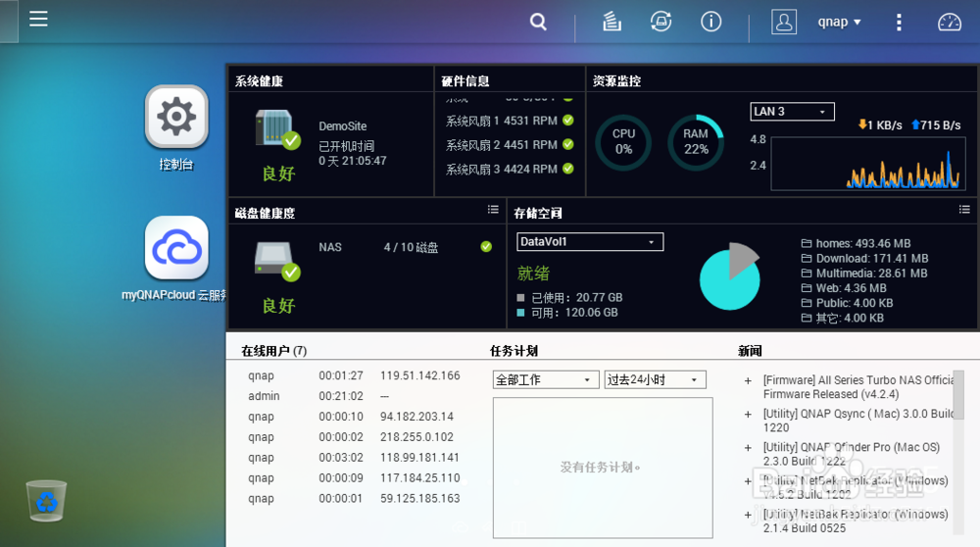Click the Download 171.41 MB folder entry
980x547 pixels.
(864, 258)
